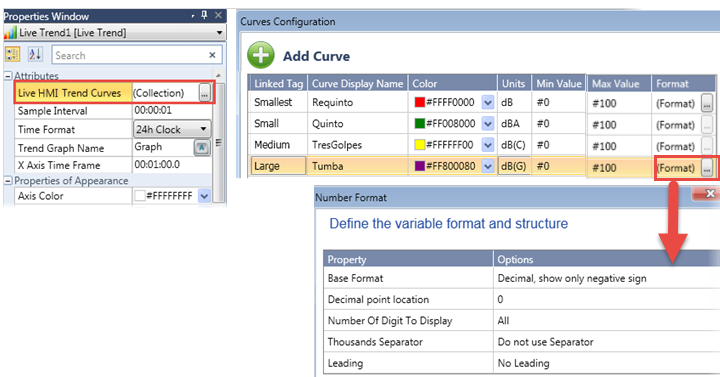Click the Axis Color white swatch
This screenshot has width=720, height=377.
pyautogui.click(x=140, y=196)
